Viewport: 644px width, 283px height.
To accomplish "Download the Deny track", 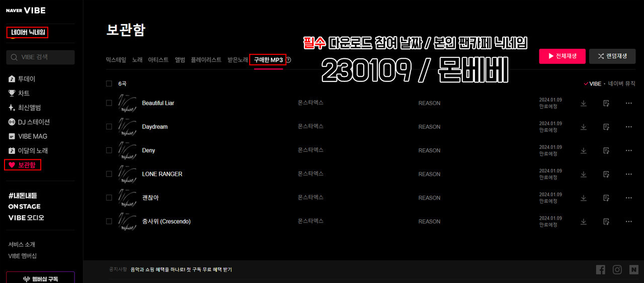I will [584, 150].
